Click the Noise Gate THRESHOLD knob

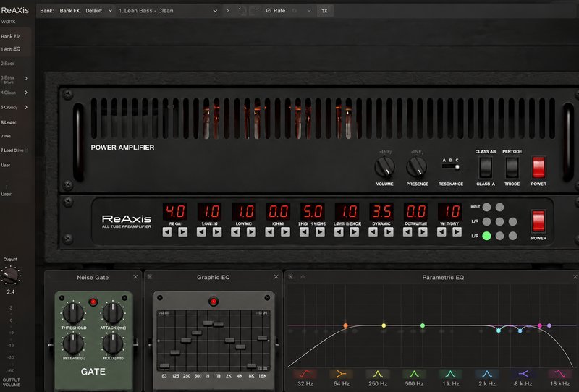point(73,312)
